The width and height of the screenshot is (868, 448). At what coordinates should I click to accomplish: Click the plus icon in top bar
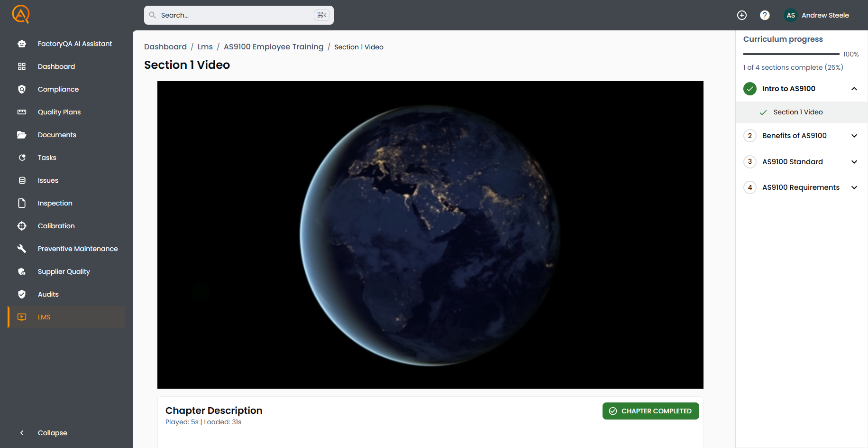742,15
